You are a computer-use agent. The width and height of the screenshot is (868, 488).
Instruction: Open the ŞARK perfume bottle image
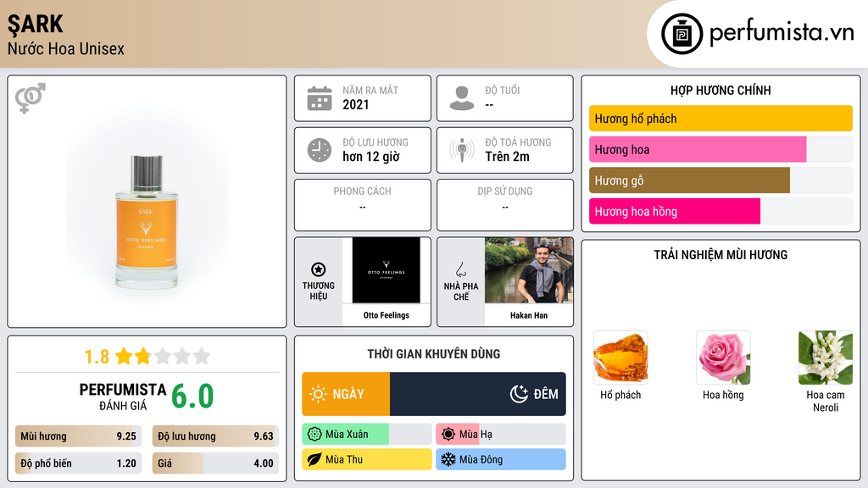[147, 221]
